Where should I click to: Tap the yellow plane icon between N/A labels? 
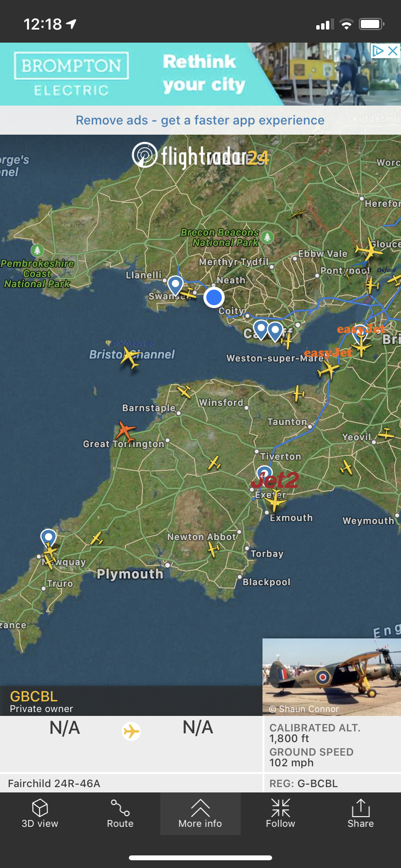click(131, 731)
